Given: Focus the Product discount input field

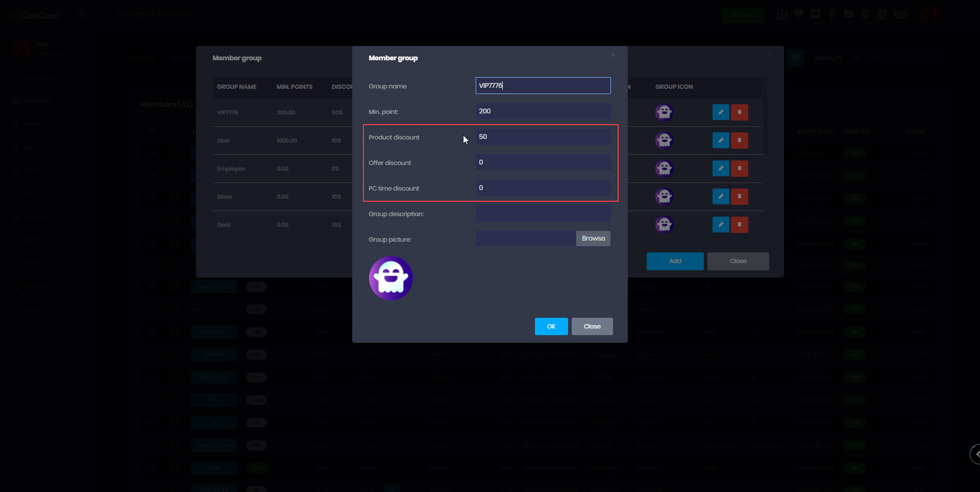Looking at the screenshot, I should 543,137.
